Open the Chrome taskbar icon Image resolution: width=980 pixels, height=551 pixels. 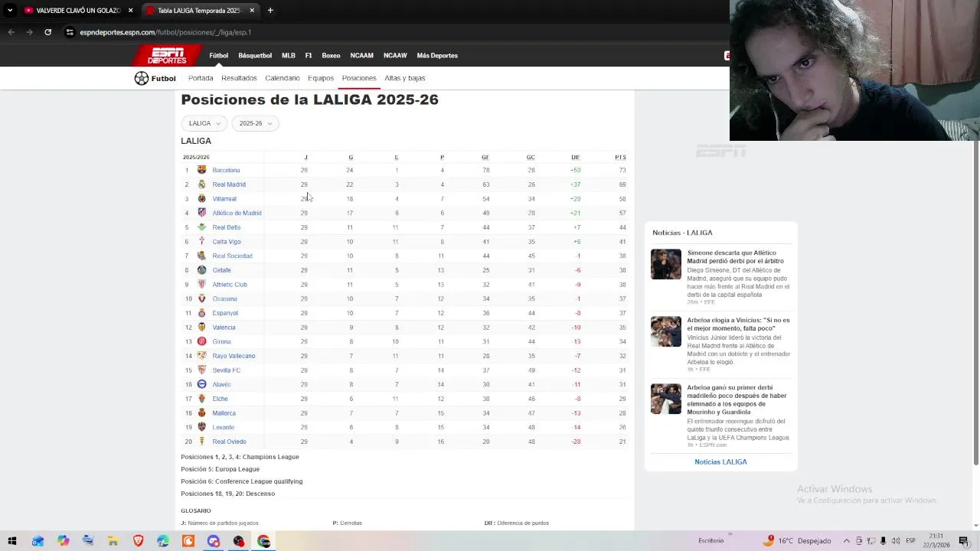click(x=263, y=541)
